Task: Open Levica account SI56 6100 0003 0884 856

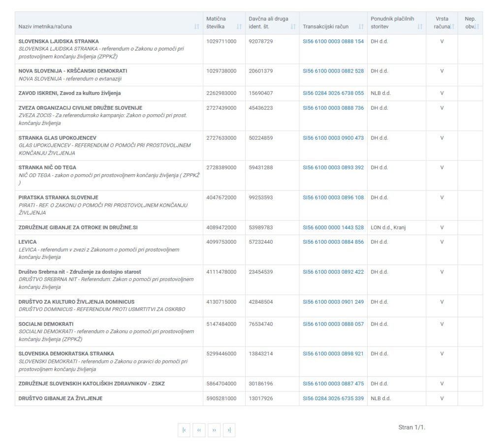Action: click(x=333, y=242)
